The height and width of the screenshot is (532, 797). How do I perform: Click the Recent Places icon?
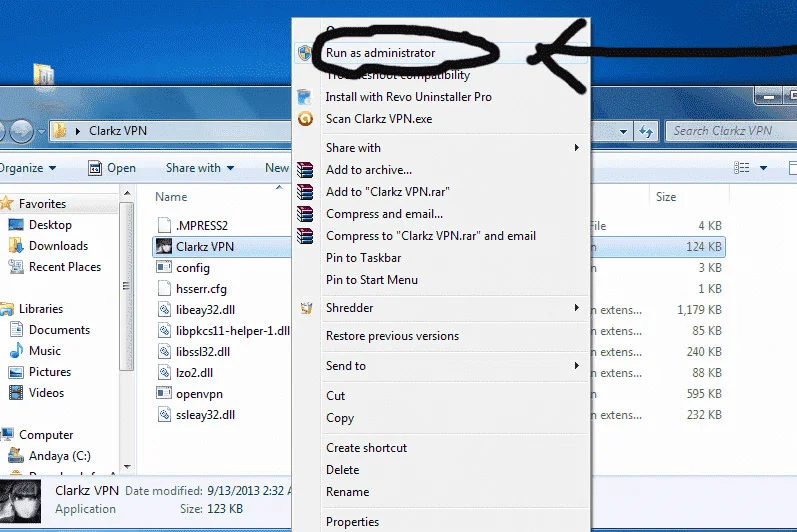16,267
